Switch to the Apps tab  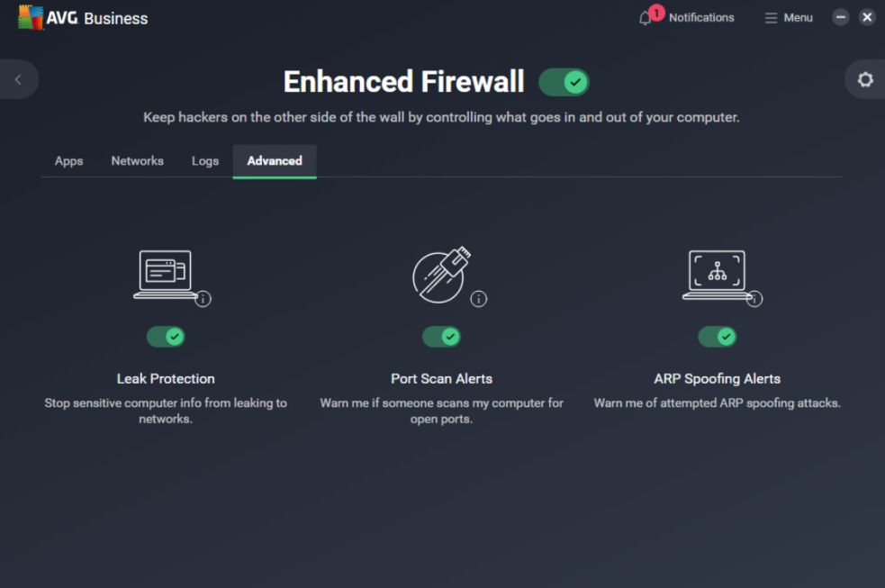point(68,161)
